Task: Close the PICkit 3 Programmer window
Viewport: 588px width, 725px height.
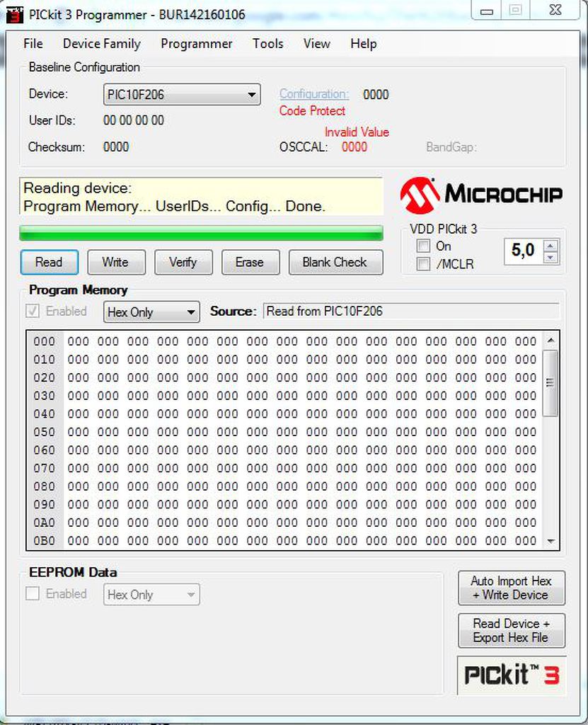Action: coord(555,10)
